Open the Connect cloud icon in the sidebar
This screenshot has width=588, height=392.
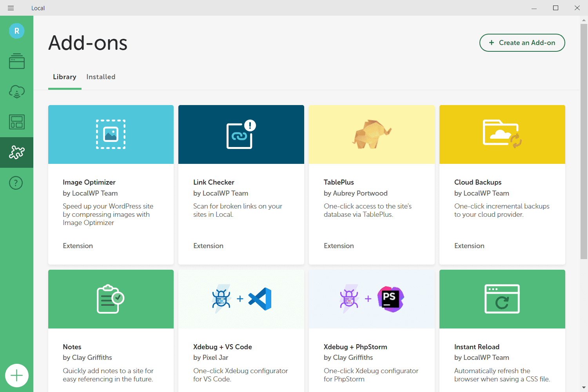click(16, 92)
